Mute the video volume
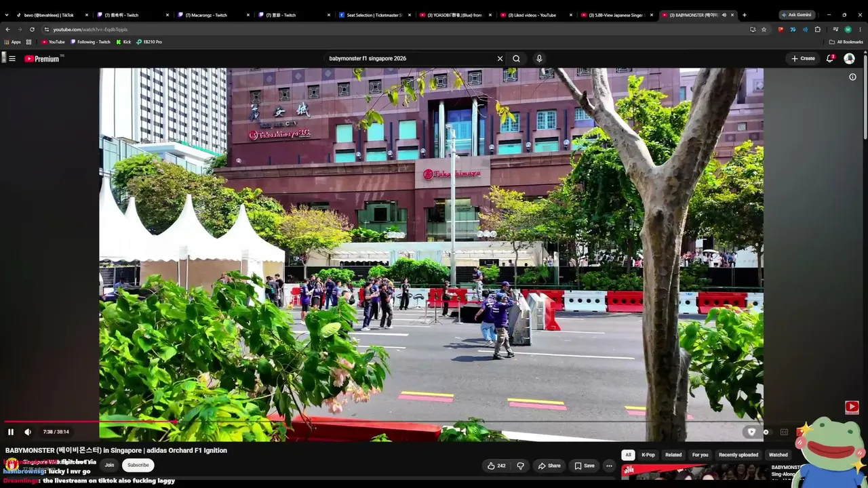 coord(28,432)
